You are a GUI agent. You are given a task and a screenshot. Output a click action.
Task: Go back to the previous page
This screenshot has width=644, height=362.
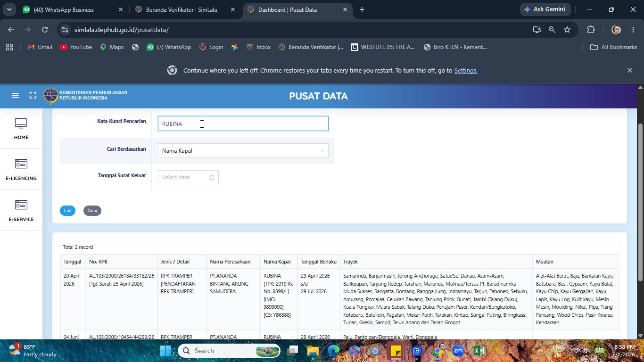(11, 30)
